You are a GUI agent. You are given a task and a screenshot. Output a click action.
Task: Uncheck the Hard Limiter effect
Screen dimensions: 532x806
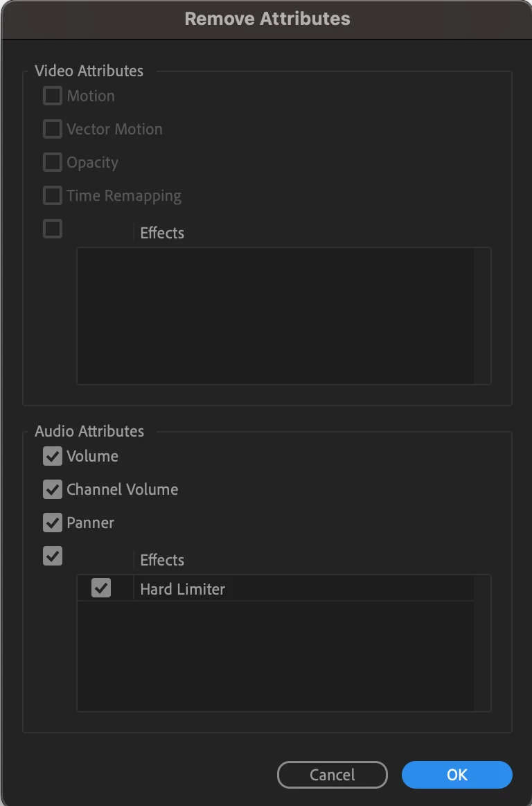[x=100, y=588]
